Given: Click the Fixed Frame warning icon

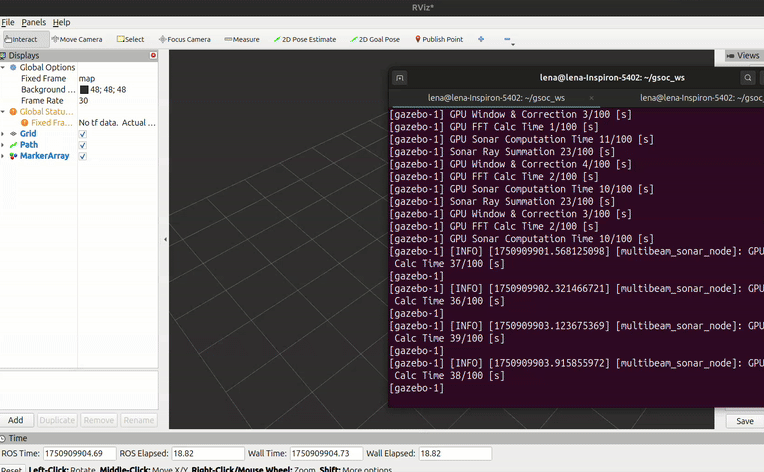Looking at the screenshot, I should pos(24,123).
